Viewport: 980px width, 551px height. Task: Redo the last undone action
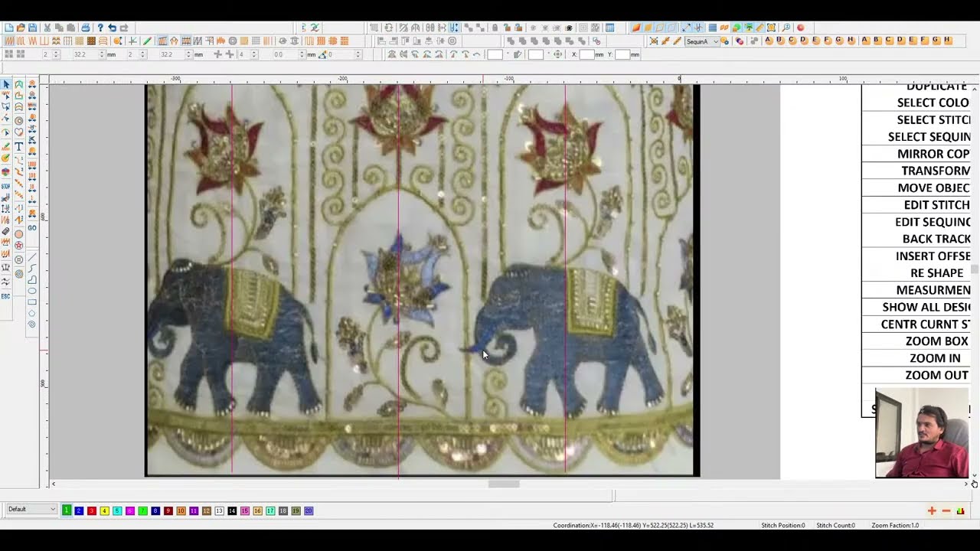123,28
